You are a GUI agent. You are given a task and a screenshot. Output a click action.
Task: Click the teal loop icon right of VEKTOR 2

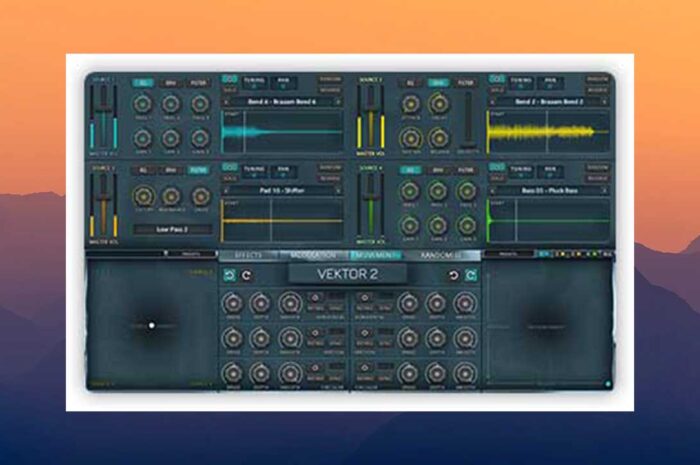pyautogui.click(x=471, y=275)
